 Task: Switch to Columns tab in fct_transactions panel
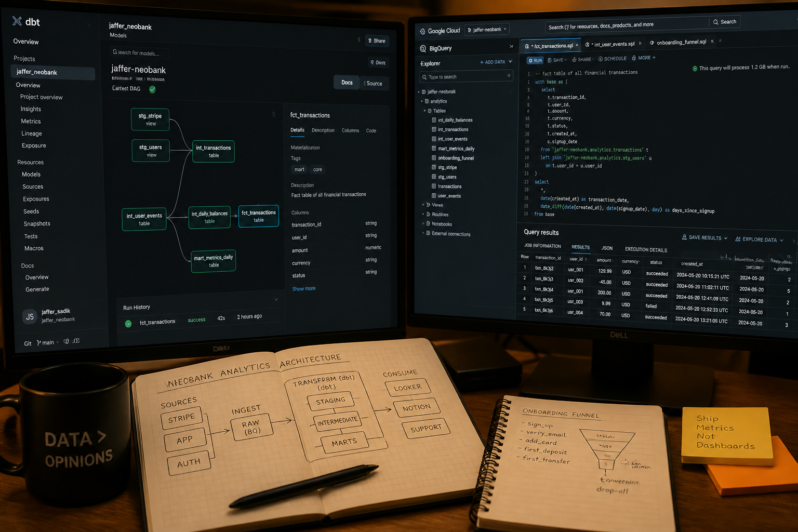click(x=350, y=130)
